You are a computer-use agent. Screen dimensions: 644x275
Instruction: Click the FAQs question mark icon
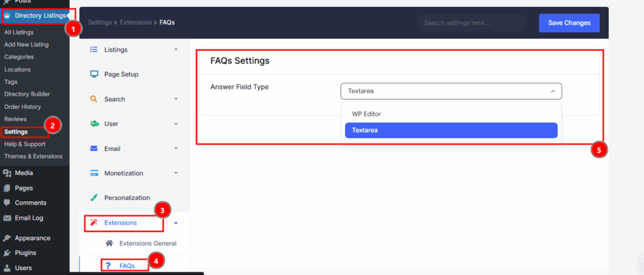pyautogui.click(x=109, y=266)
